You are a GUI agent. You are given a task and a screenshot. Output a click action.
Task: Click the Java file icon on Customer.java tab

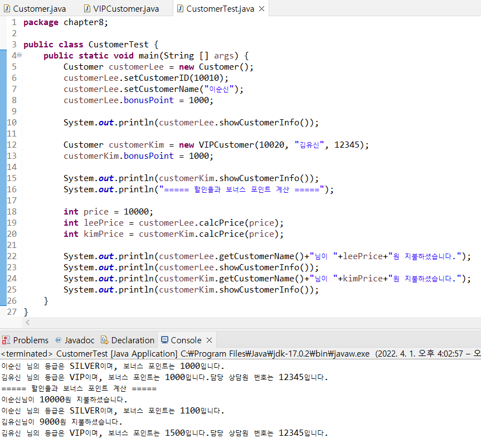(6, 9)
